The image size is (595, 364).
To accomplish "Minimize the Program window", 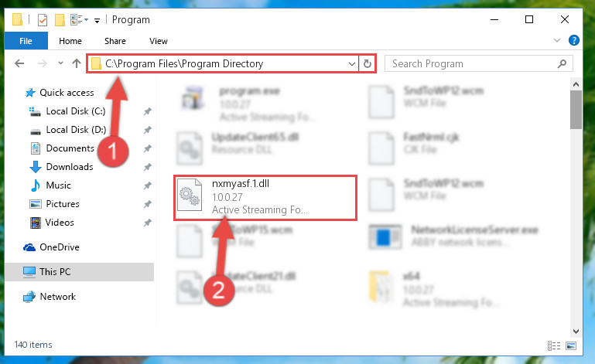I will (494, 19).
